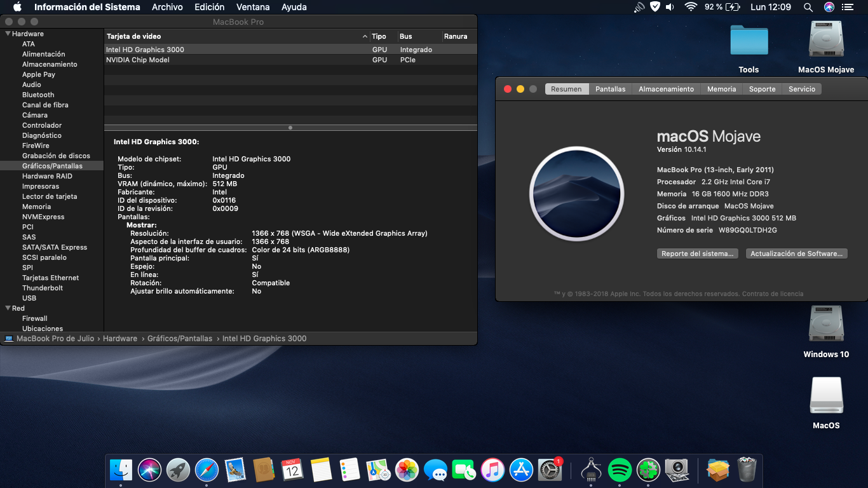
Task: Select Tarjetas Ethernet in the sidebar
Action: click(x=51, y=278)
